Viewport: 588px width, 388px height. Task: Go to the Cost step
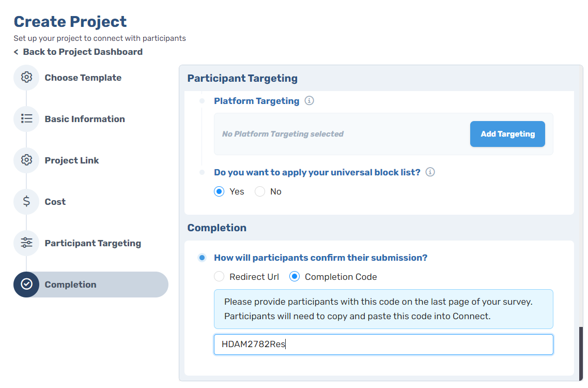click(56, 201)
